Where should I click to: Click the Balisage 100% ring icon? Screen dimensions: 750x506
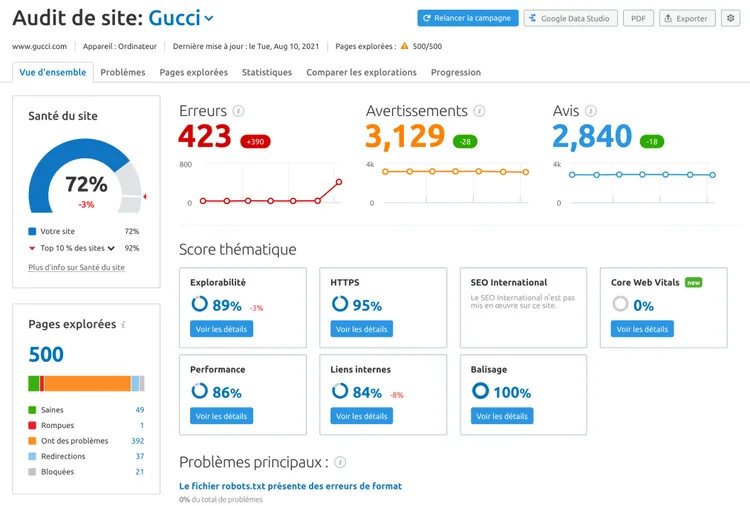(x=480, y=391)
